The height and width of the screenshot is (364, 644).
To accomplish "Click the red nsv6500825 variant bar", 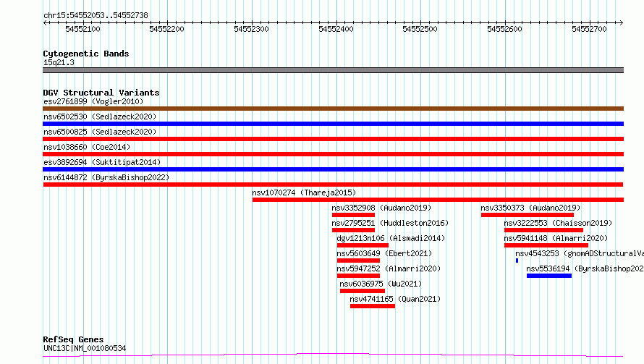I will pos(333,139).
